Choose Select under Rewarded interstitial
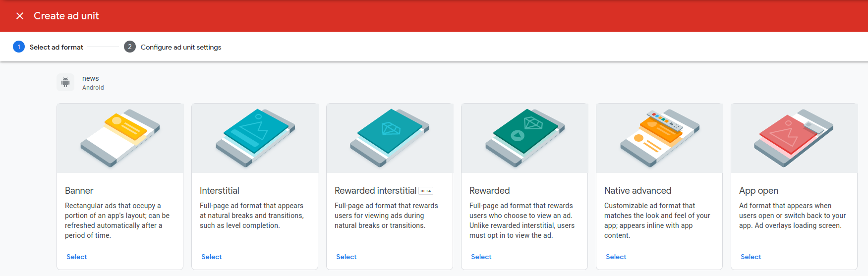Viewport: 868px width, 276px height. [347, 257]
